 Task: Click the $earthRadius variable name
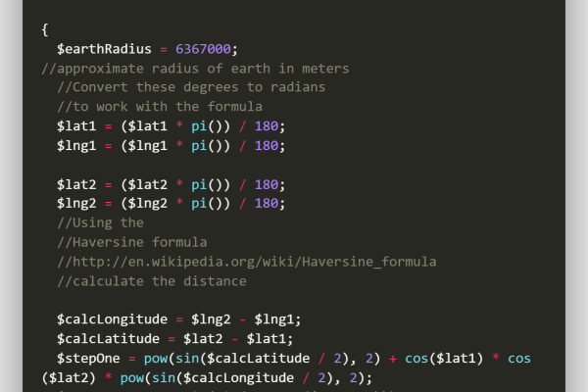tap(106, 49)
